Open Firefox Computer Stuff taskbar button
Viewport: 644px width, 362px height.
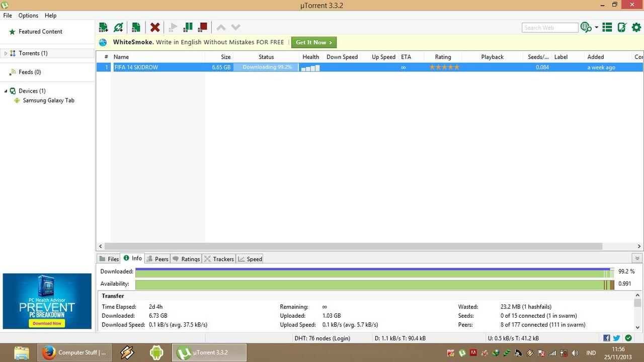[74, 352]
